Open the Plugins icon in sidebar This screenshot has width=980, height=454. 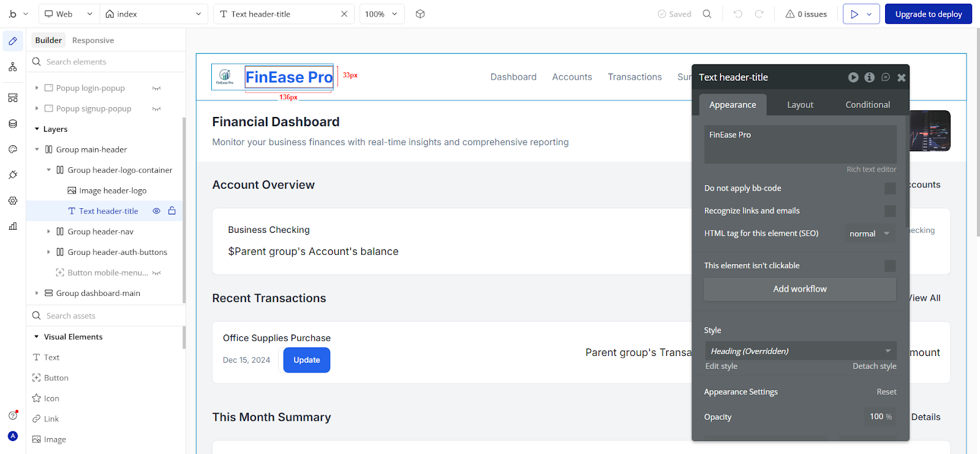coord(13,175)
